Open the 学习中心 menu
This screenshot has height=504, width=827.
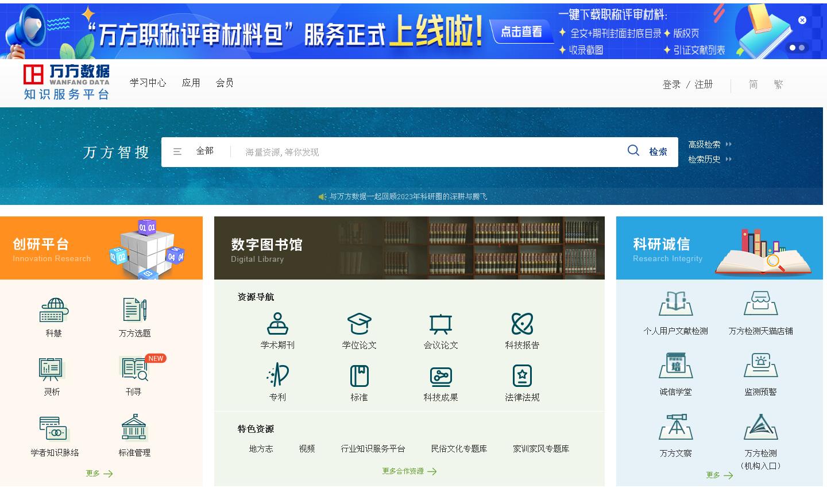point(148,83)
